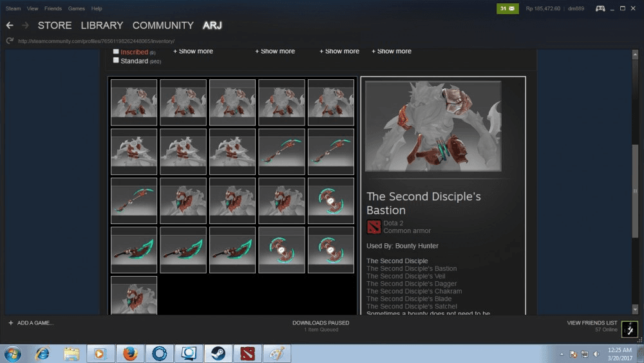Open the ARJ profile tab
Screen dimensions: 644x363
pyautogui.click(x=213, y=26)
